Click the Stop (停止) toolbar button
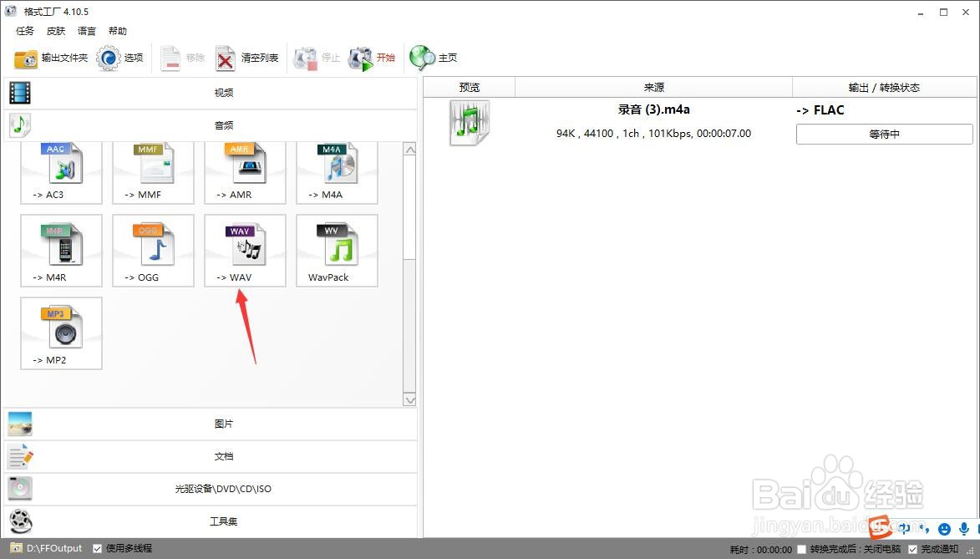The width and height of the screenshot is (980, 559). (317, 58)
